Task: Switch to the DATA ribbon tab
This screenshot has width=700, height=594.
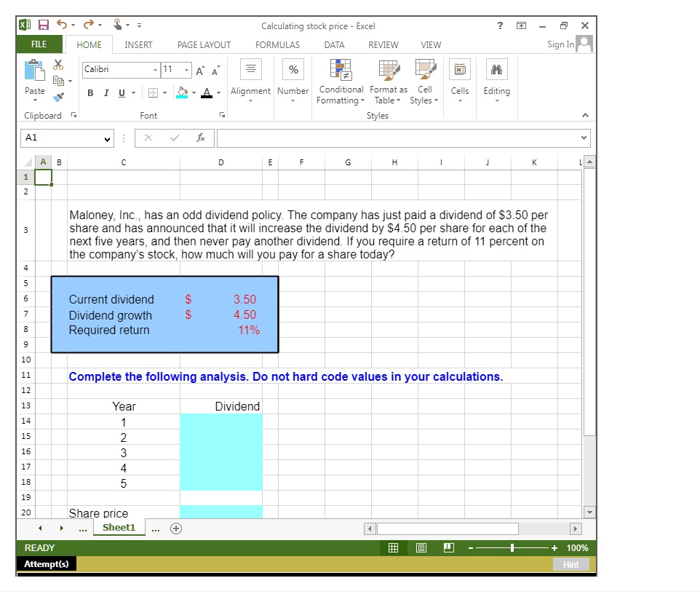Action: tap(334, 44)
